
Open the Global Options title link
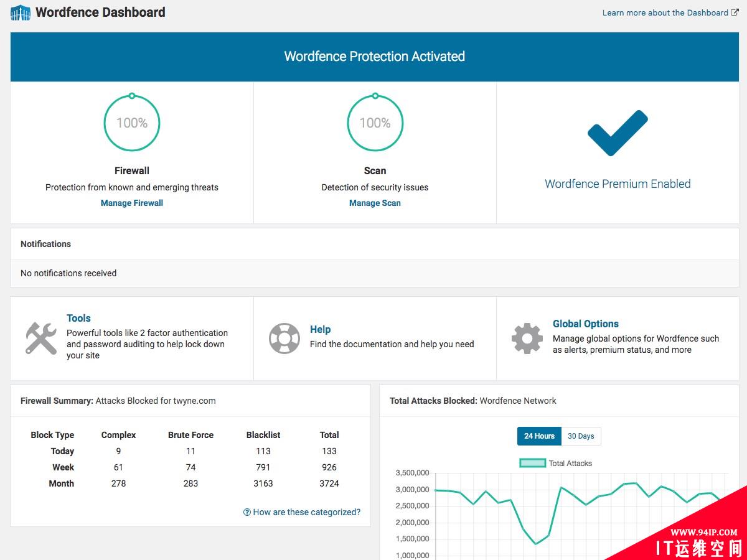point(586,324)
